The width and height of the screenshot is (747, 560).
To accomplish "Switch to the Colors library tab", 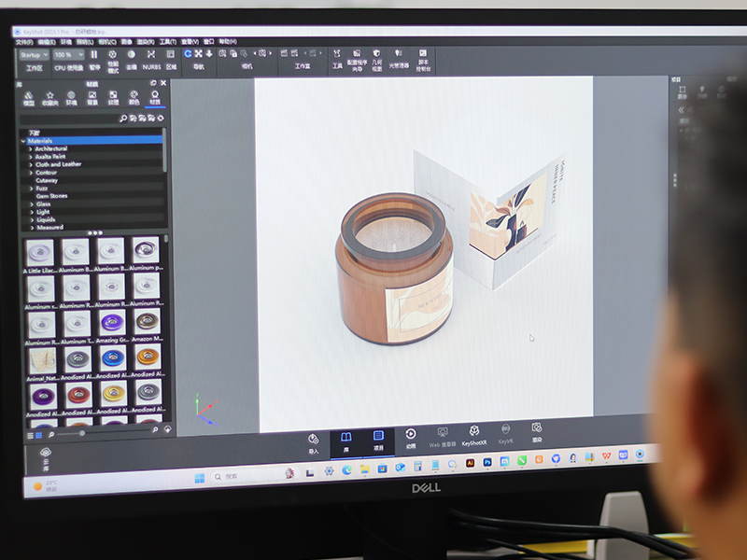I will click(x=134, y=98).
